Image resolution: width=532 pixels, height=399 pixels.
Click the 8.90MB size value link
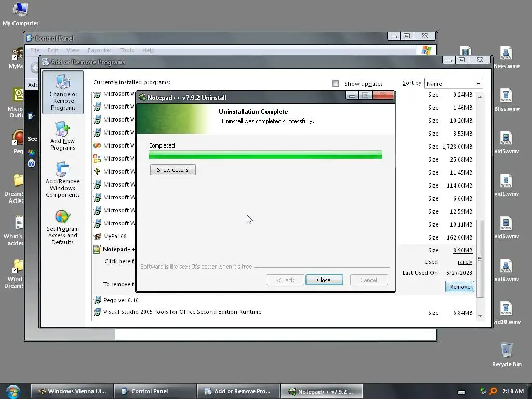pos(462,250)
